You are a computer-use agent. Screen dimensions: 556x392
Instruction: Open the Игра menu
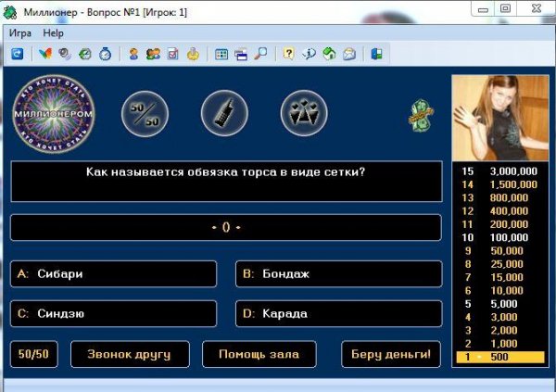20,33
